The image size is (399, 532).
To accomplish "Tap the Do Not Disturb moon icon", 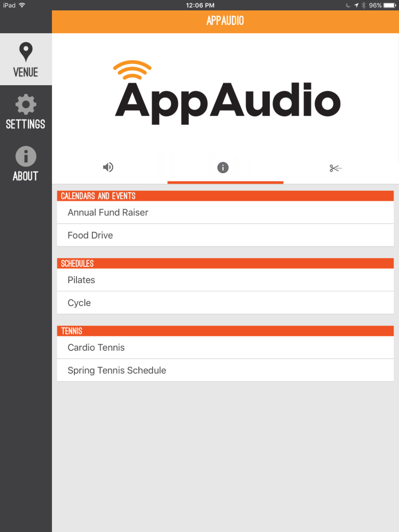I will tap(348, 5).
